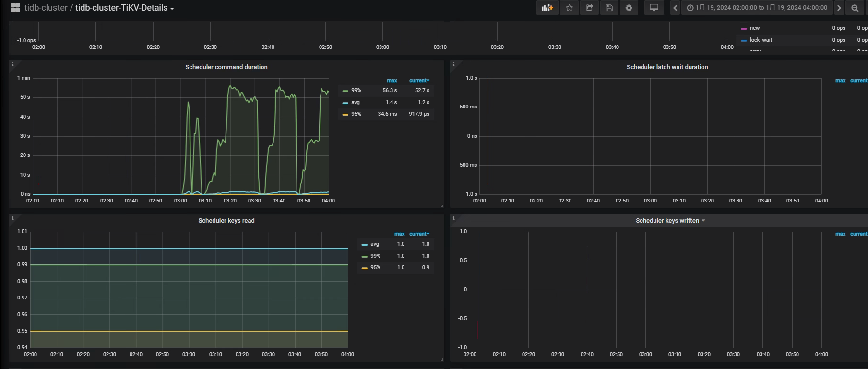The image size is (868, 369).
Task: Click the Add panel icon
Action: tap(547, 8)
